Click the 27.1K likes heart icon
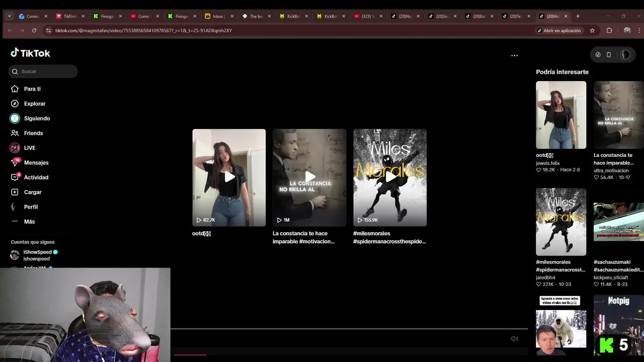The height and width of the screenshot is (362, 644). [x=538, y=285]
